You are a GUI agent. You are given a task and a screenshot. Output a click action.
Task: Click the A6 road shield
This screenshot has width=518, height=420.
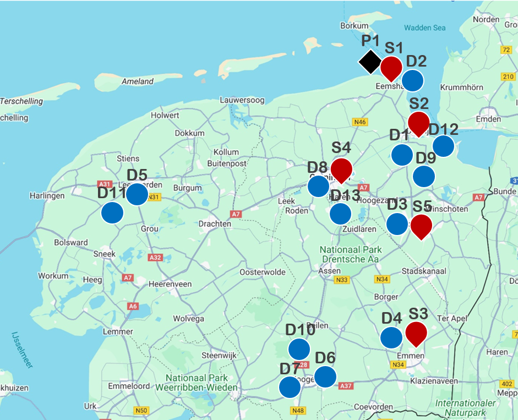[133, 306]
